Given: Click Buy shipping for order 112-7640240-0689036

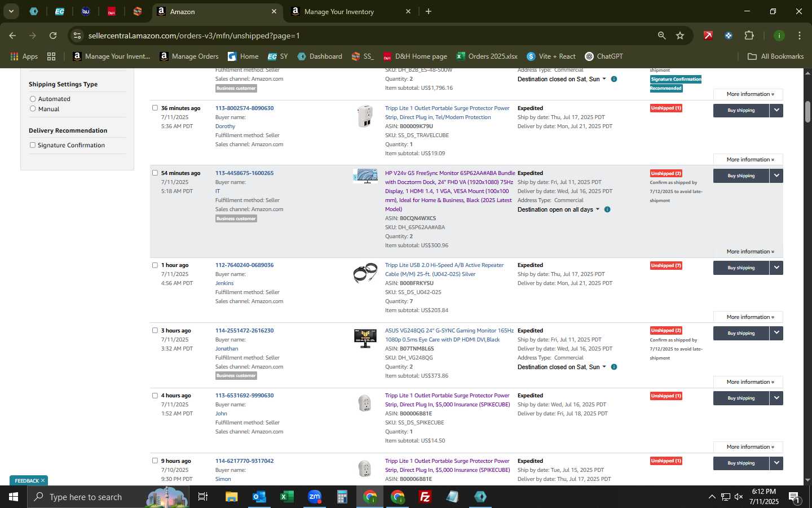Looking at the screenshot, I should (x=741, y=268).
